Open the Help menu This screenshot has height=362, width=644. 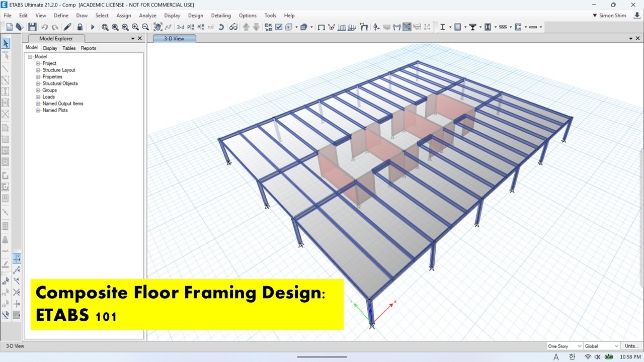tap(289, 16)
